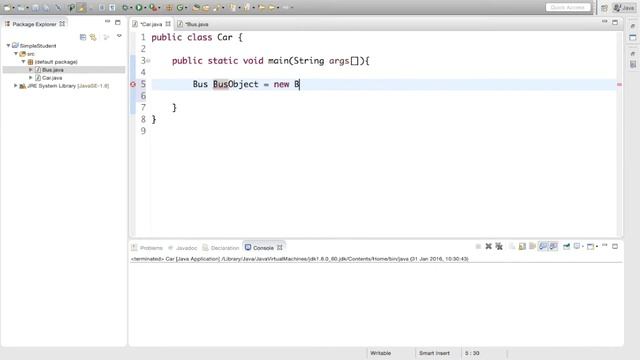Select the Package Explorer tab
This screenshot has height=360, width=640.
click(x=34, y=24)
